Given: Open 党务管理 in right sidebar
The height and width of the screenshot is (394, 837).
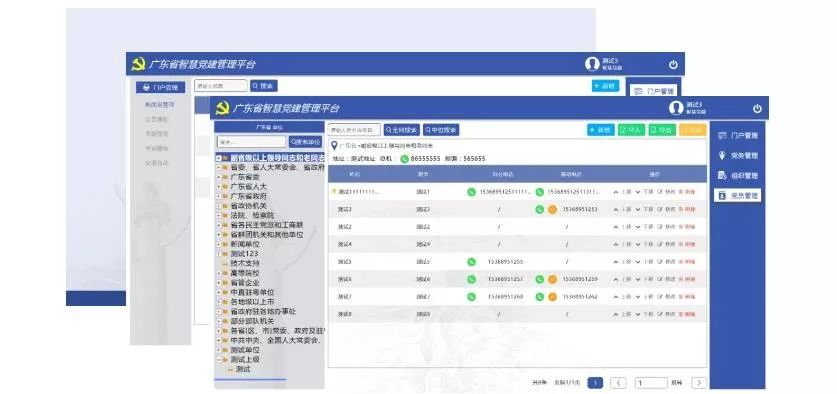Looking at the screenshot, I should 738,156.
